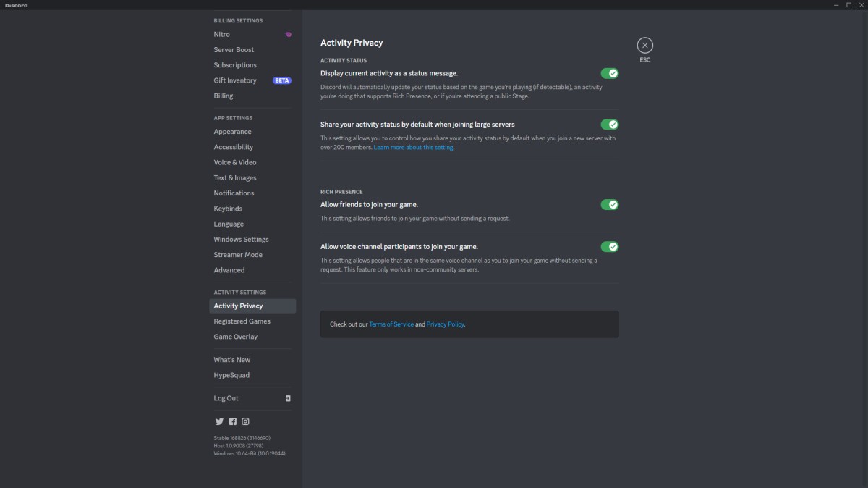Select Registered Games in Activity Settings

point(242,321)
